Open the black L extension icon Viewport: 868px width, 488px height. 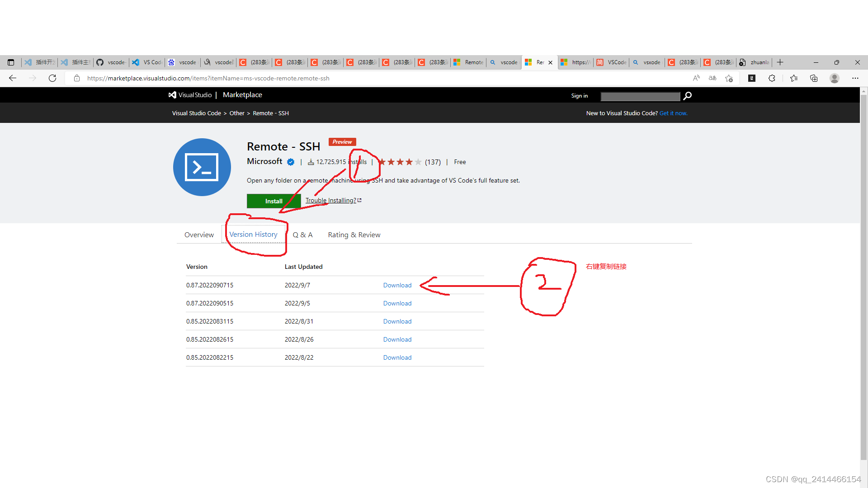pyautogui.click(x=752, y=78)
